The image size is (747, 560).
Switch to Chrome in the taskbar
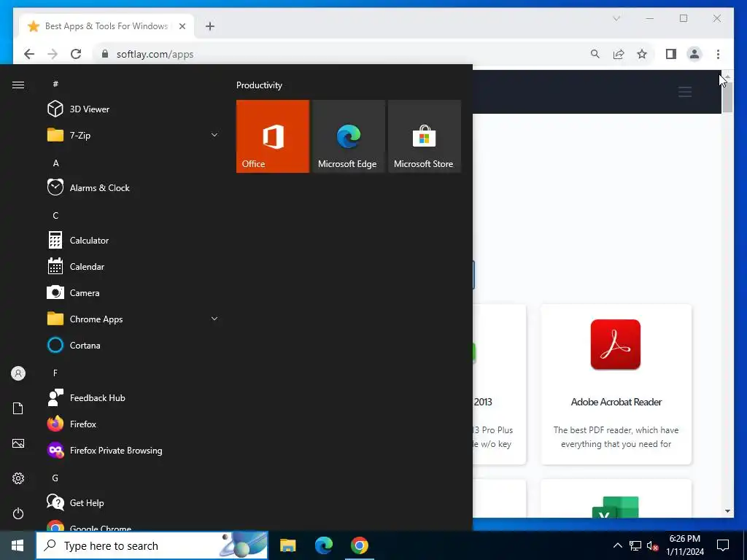click(360, 545)
